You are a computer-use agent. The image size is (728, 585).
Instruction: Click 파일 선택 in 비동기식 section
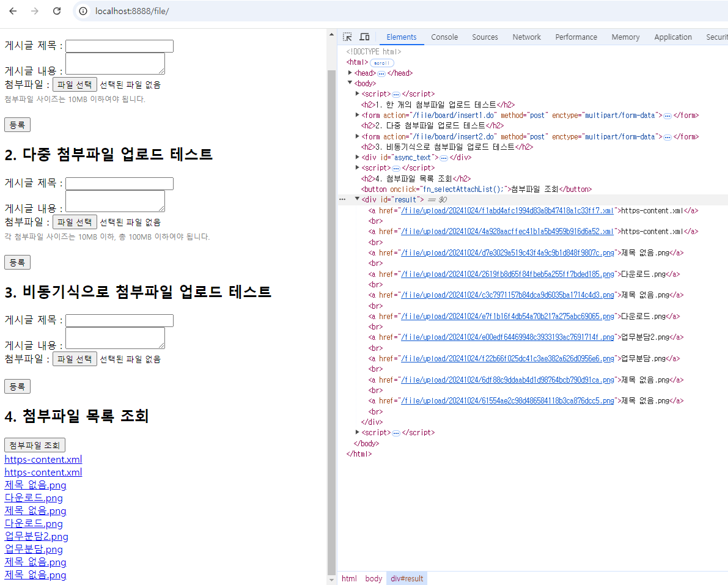(75, 359)
